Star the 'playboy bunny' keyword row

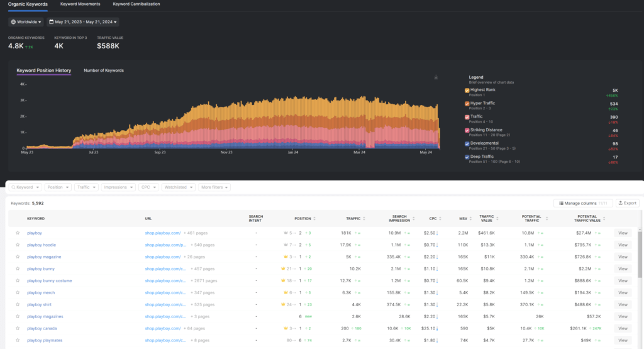18,269
